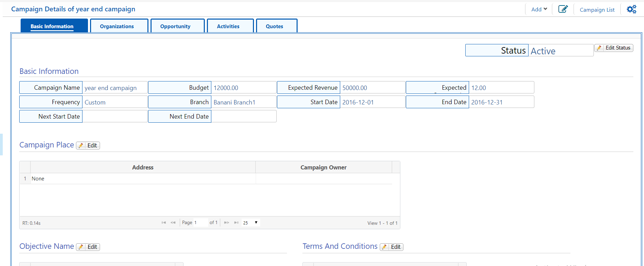Expand the Add dropdown menu

pos(539,10)
